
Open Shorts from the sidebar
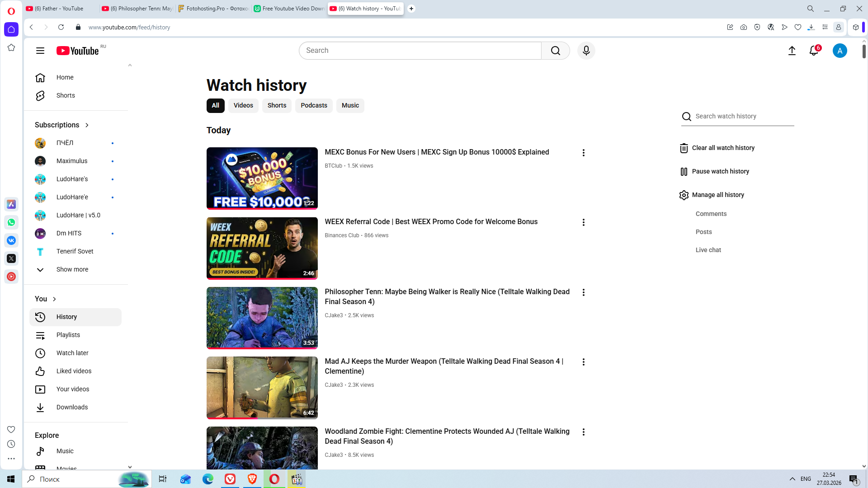(x=66, y=95)
